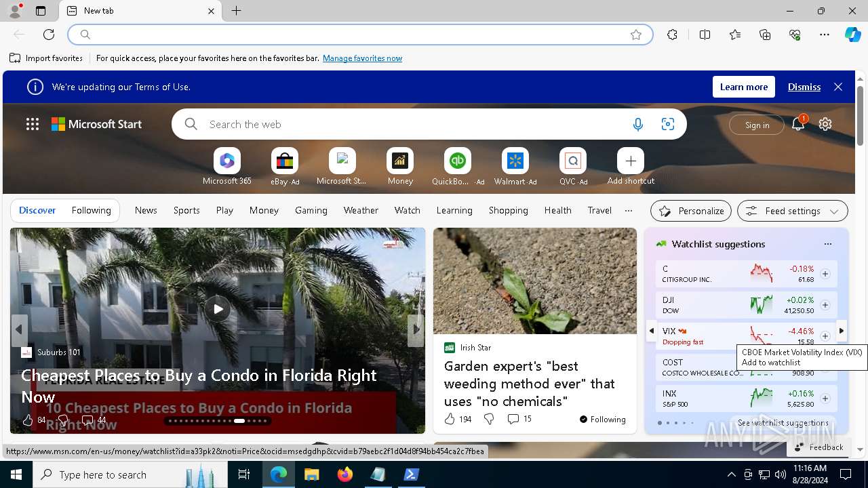Image resolution: width=868 pixels, height=488 pixels.
Task: Open Sports feed category
Action: (186, 210)
